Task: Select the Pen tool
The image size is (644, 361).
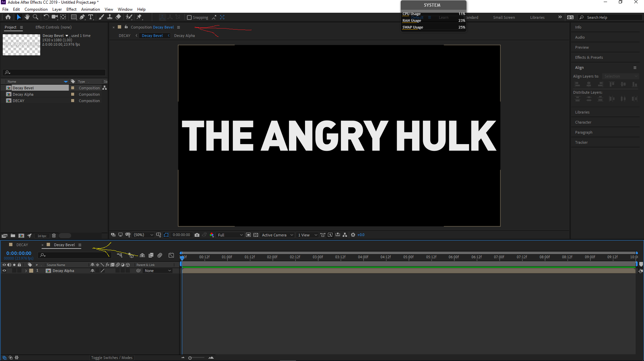Action: tap(82, 17)
